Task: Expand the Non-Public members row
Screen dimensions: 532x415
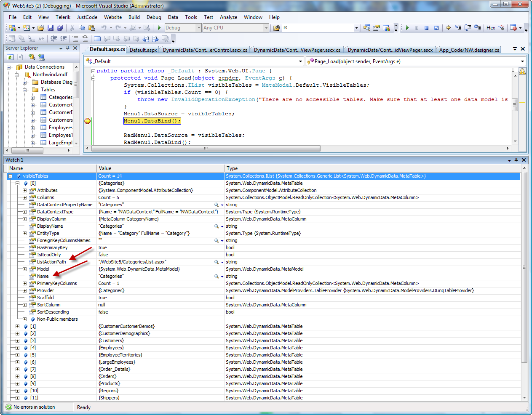Action: [x=24, y=319]
